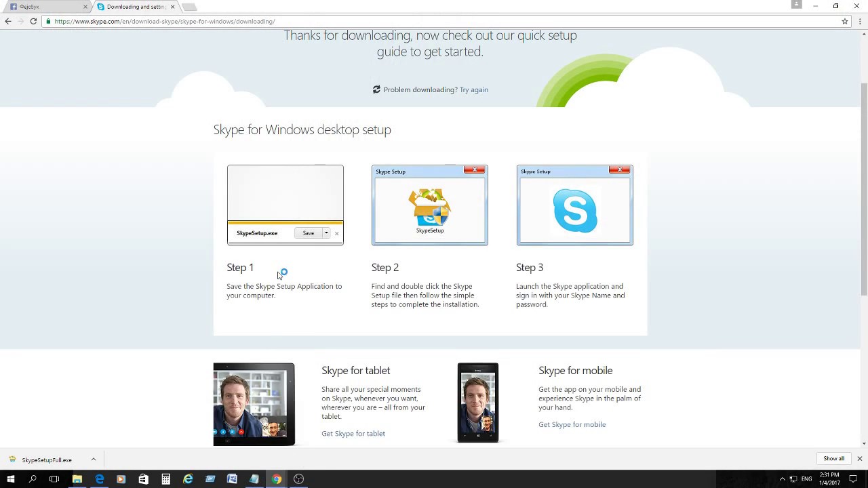Viewport: 868px width, 488px height.
Task: Open the Action Center notifications icon
Action: coord(853,479)
